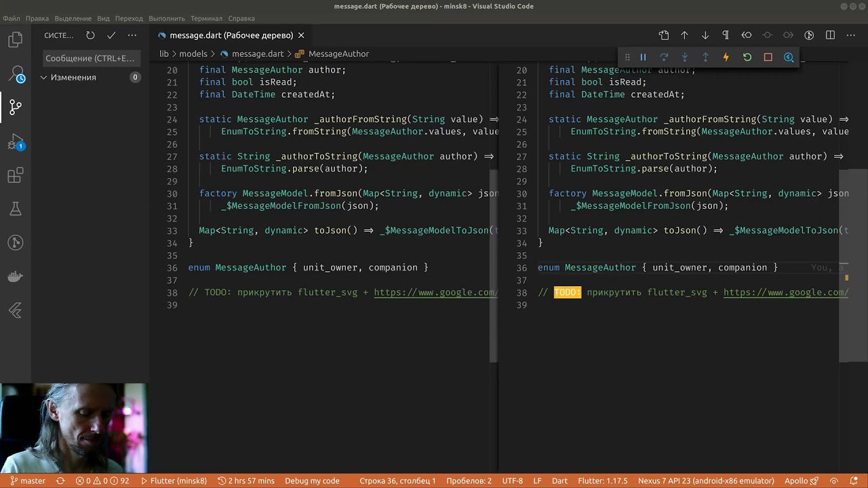Viewport: 868px width, 488px height.
Task: Toggle inline diff view
Action: pos(830,35)
